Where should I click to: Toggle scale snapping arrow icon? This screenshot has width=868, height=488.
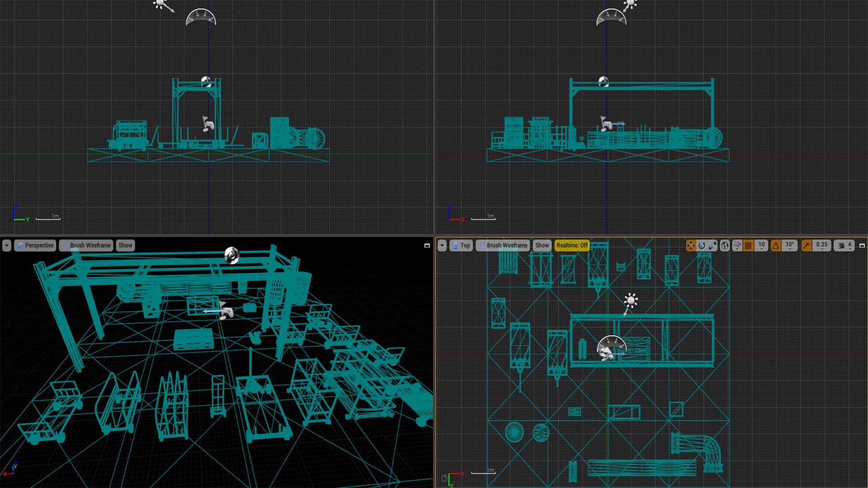[x=807, y=245]
